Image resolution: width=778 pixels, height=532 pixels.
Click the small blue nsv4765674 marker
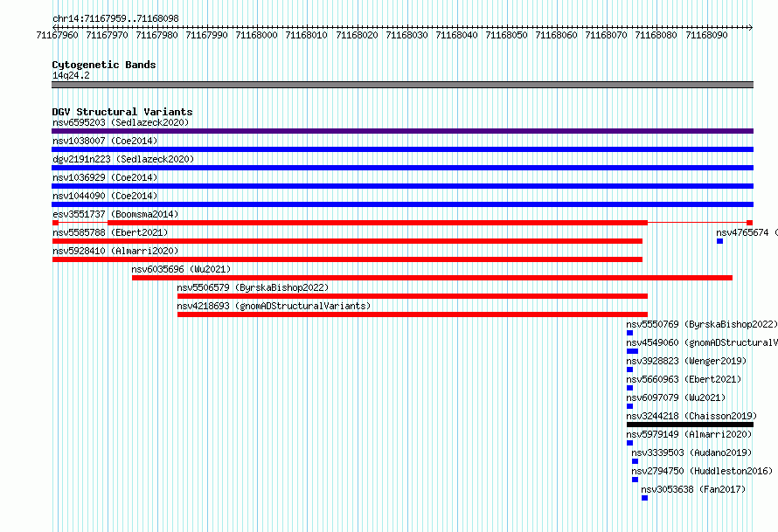tap(720, 241)
